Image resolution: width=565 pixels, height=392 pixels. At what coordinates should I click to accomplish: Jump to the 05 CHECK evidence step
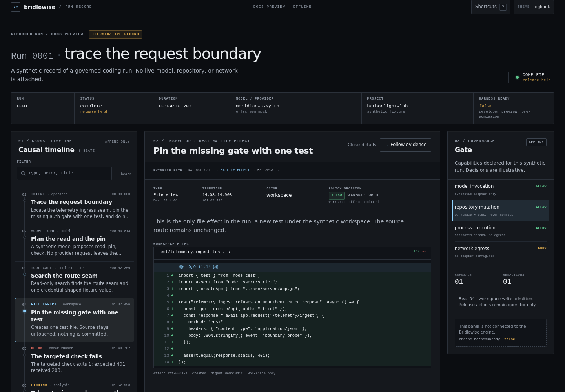[x=266, y=170]
